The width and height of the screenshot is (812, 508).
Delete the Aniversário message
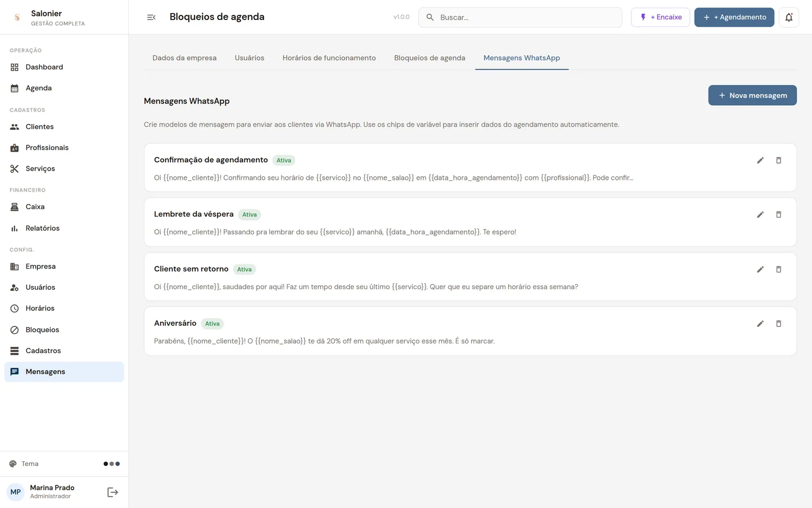pos(778,324)
